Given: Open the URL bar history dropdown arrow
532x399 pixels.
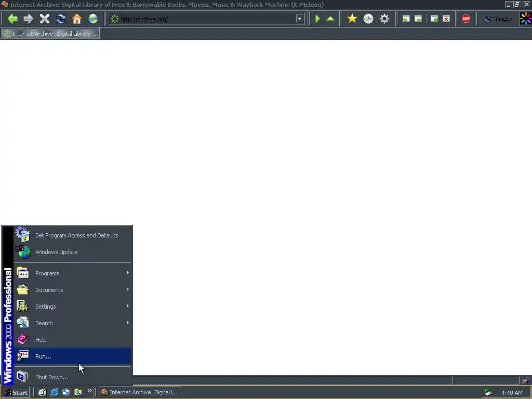Looking at the screenshot, I should click(299, 19).
